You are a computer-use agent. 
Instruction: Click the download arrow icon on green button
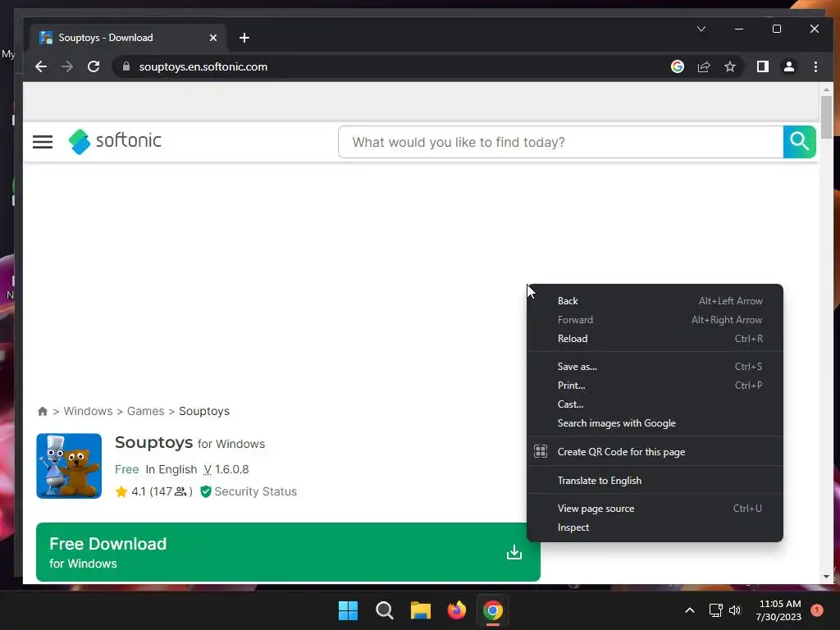(514, 552)
